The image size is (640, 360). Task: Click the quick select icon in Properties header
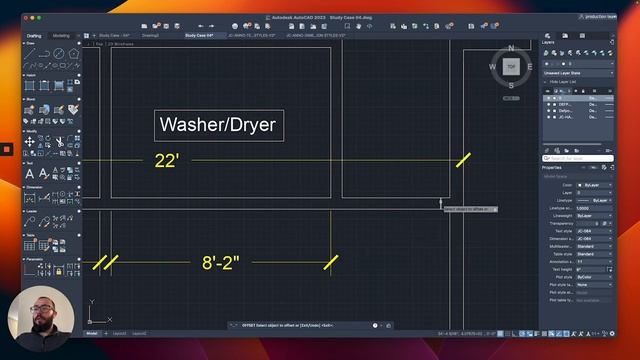(604, 168)
